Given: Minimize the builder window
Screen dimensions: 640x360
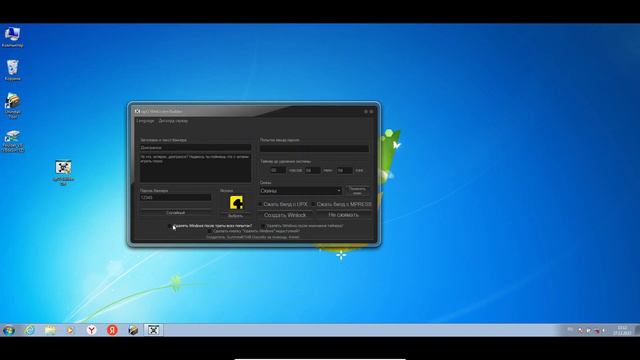Looking at the screenshot, I should pyautogui.click(x=366, y=111).
